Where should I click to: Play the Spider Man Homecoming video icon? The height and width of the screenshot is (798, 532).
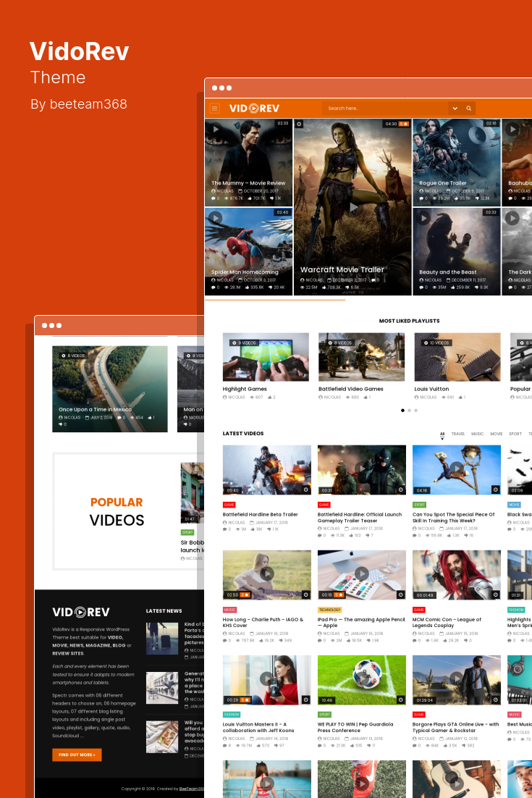point(216,218)
